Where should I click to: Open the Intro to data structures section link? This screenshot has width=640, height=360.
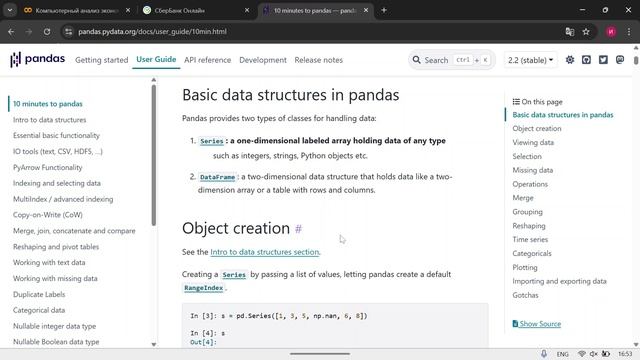coord(265,252)
